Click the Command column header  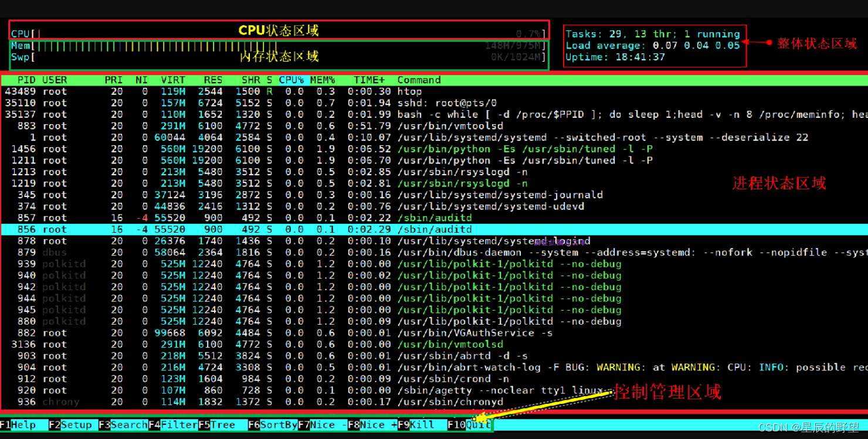[x=419, y=80]
